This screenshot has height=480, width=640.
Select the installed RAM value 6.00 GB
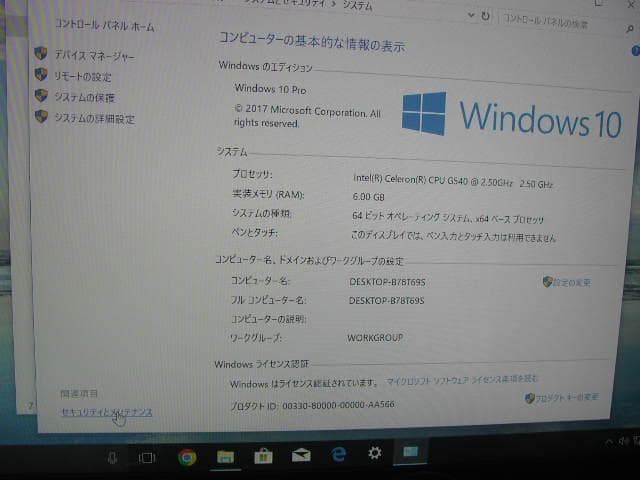click(x=368, y=197)
